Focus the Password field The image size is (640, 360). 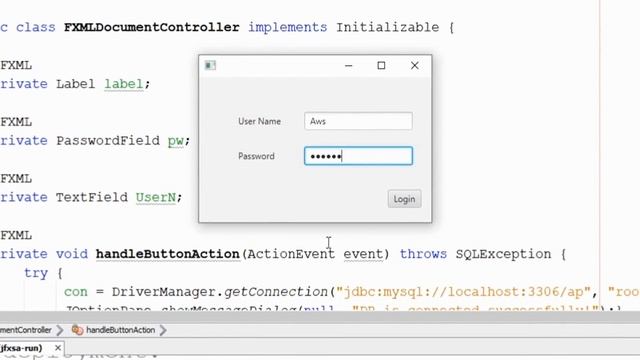(x=358, y=156)
